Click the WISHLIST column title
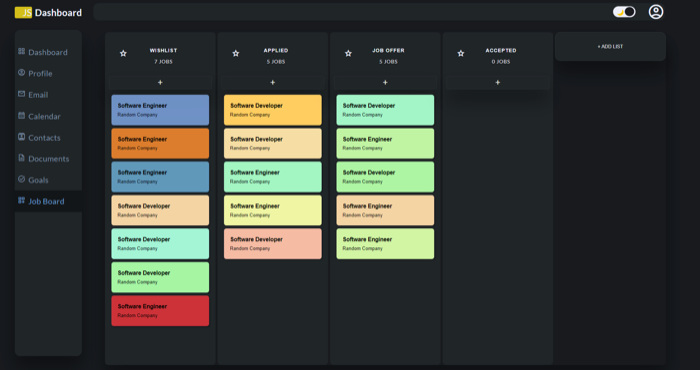700x370 pixels. click(163, 50)
